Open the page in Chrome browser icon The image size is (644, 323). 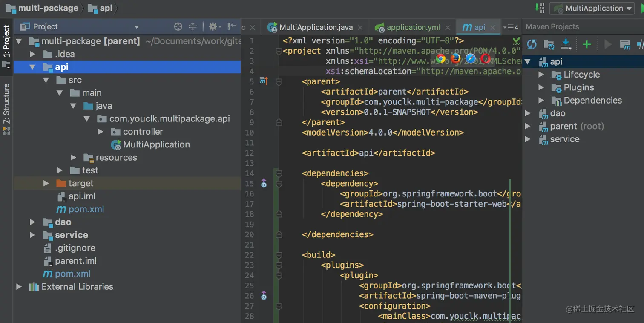[x=441, y=58]
